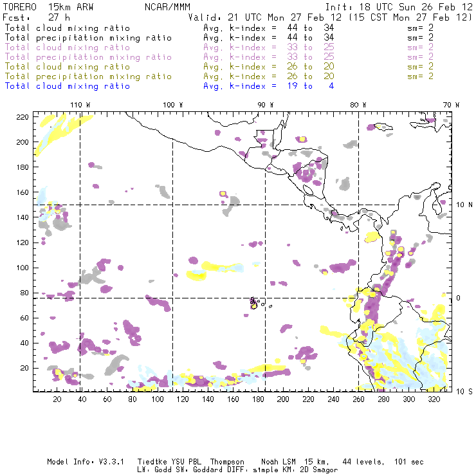Screen dimensions: 476x476
Task: Click the 70 W longitude label
Action: (x=451, y=104)
